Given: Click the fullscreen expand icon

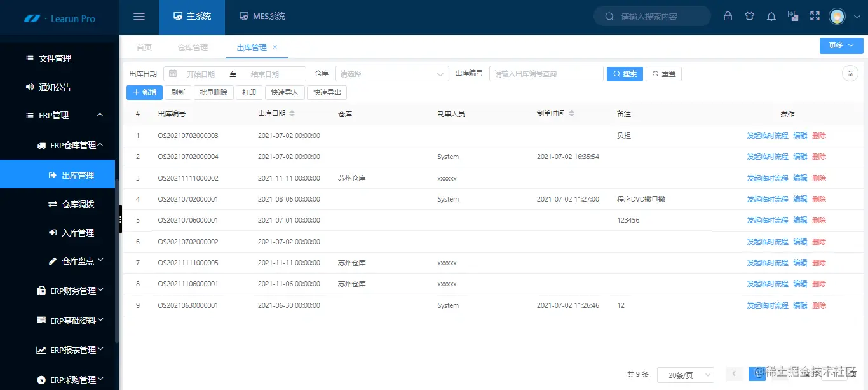Looking at the screenshot, I should coord(815,16).
